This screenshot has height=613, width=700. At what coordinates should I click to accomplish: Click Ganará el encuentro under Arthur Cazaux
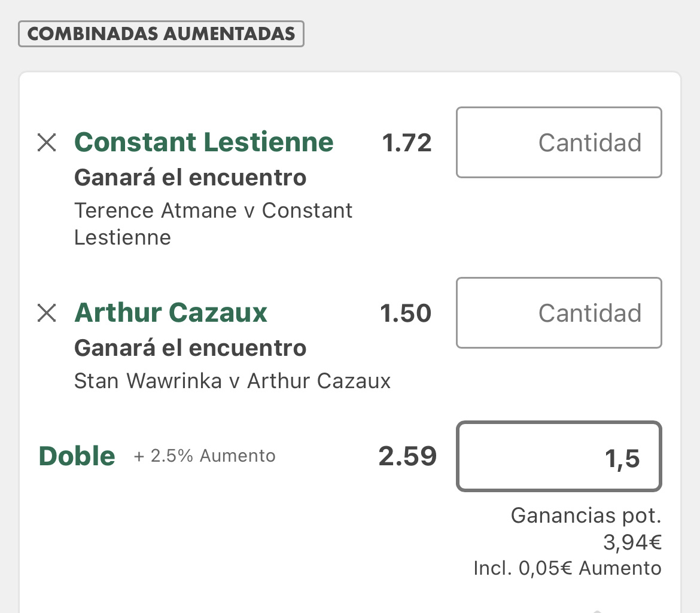(190, 348)
